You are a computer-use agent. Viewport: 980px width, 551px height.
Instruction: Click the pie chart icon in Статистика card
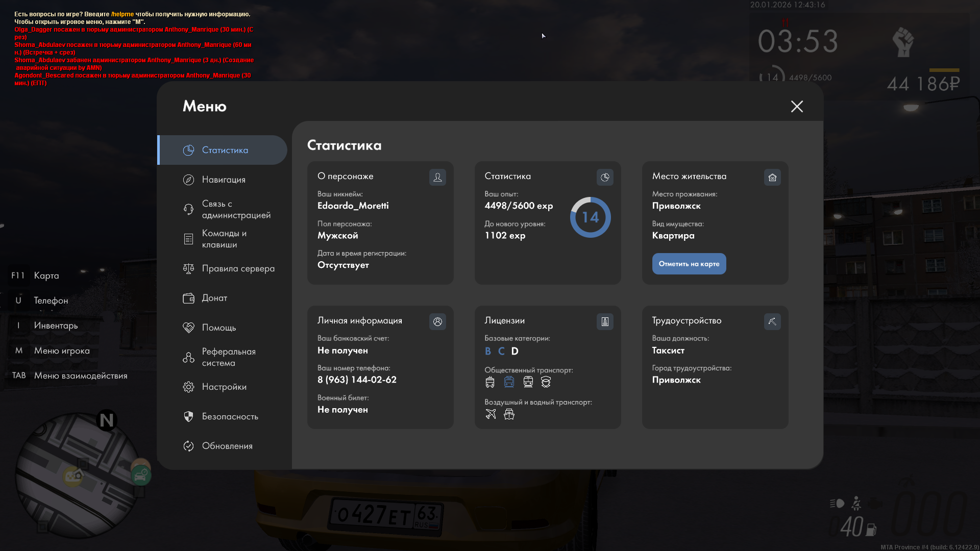pyautogui.click(x=605, y=177)
